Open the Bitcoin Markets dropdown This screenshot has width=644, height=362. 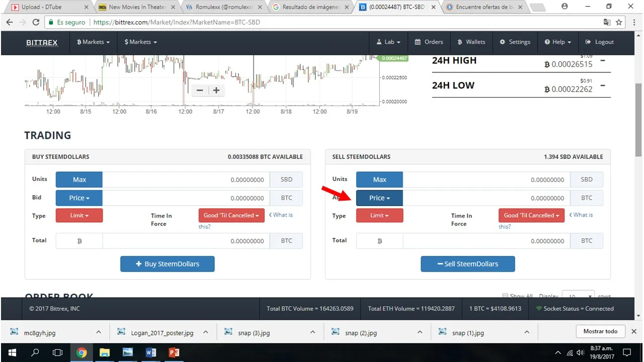[x=93, y=42]
